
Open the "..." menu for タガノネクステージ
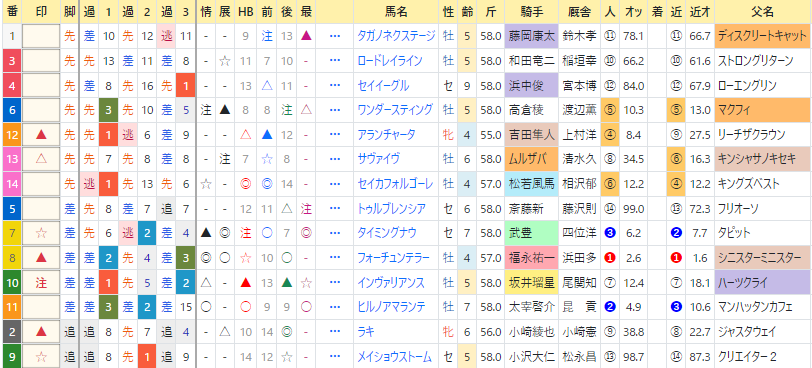click(334, 36)
